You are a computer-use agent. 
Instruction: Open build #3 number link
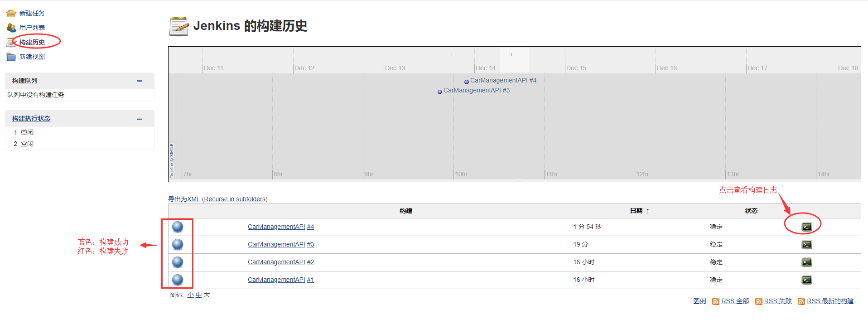coord(310,244)
